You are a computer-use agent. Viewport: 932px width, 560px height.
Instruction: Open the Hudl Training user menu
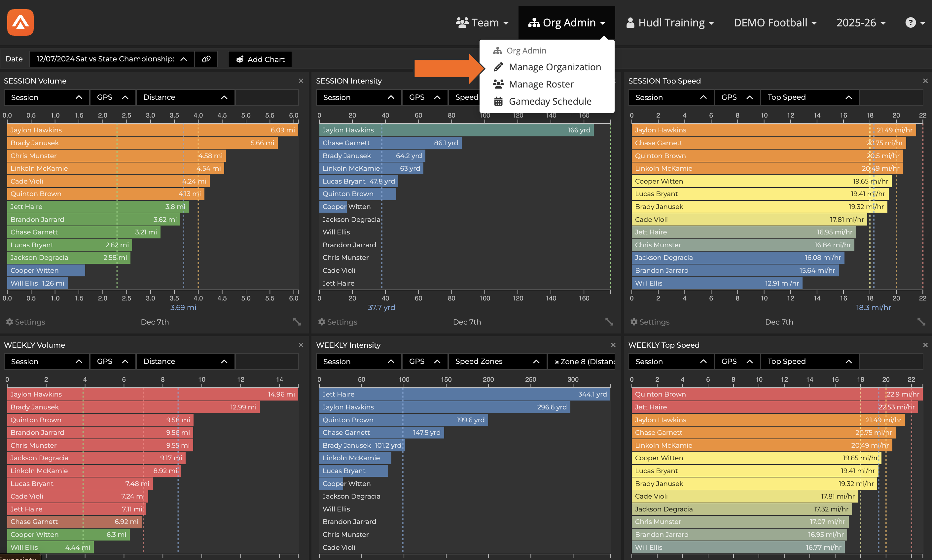pos(669,23)
